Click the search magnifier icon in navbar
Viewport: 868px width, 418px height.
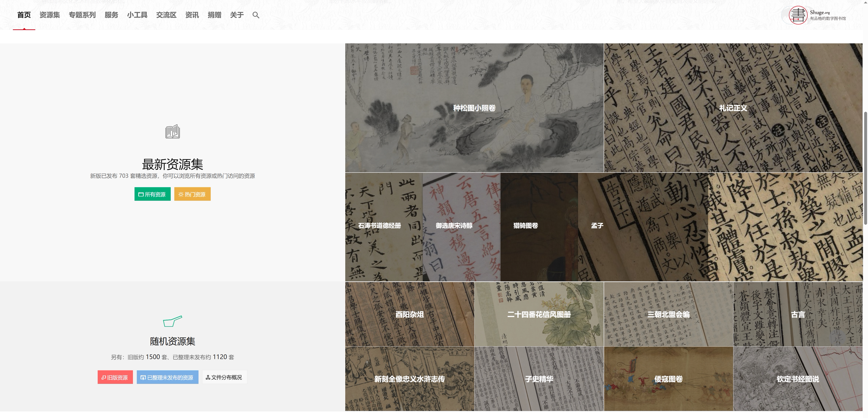point(256,15)
